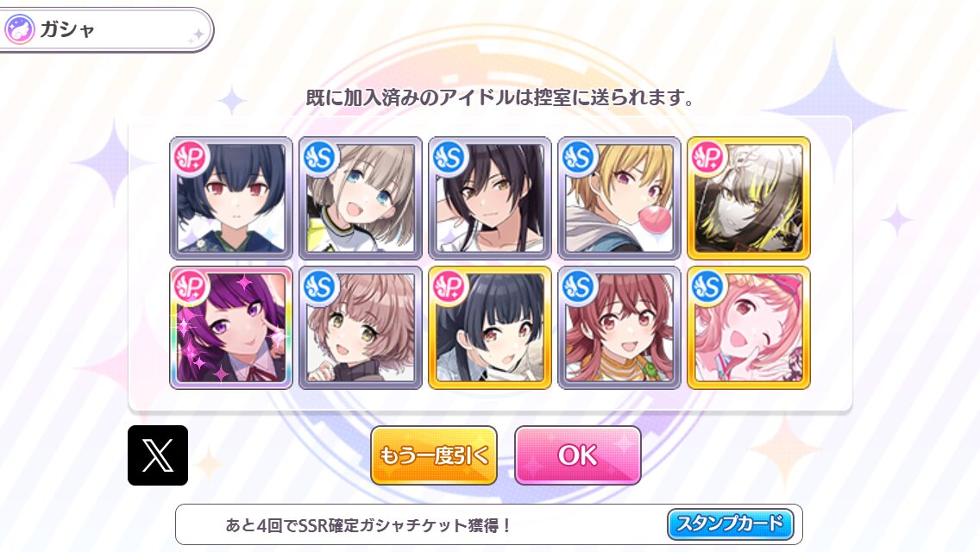Select the gold-framed card with the winking pink-haired idol

749,328
